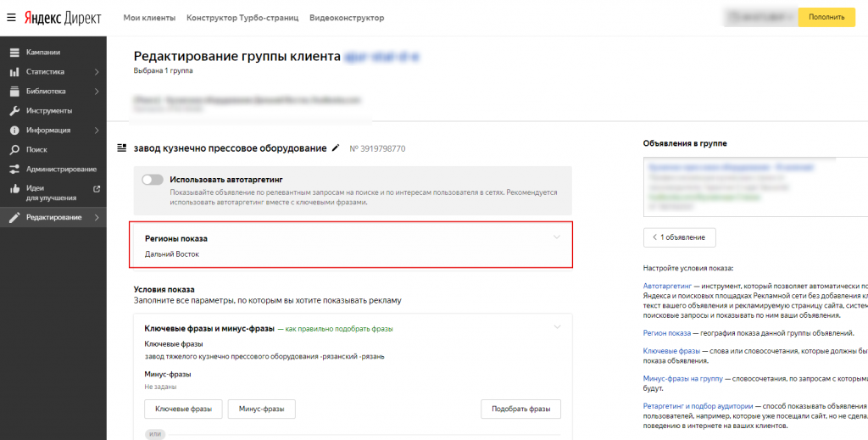Screen dimensions: 868x440
Task: Click the Инструменты wrench icon
Action: click(x=14, y=111)
